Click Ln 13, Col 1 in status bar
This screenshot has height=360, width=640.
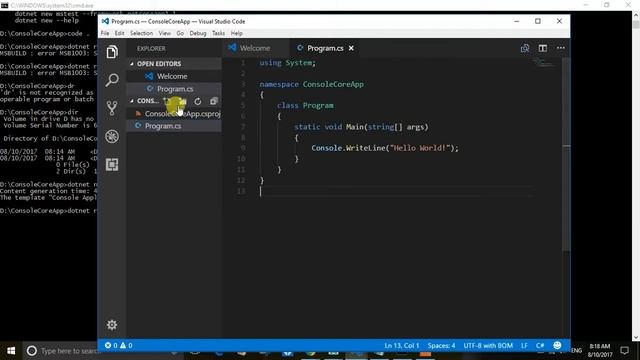click(402, 345)
